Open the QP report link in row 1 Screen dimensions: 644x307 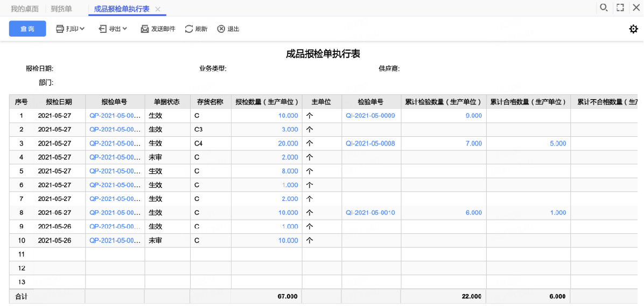(115, 115)
